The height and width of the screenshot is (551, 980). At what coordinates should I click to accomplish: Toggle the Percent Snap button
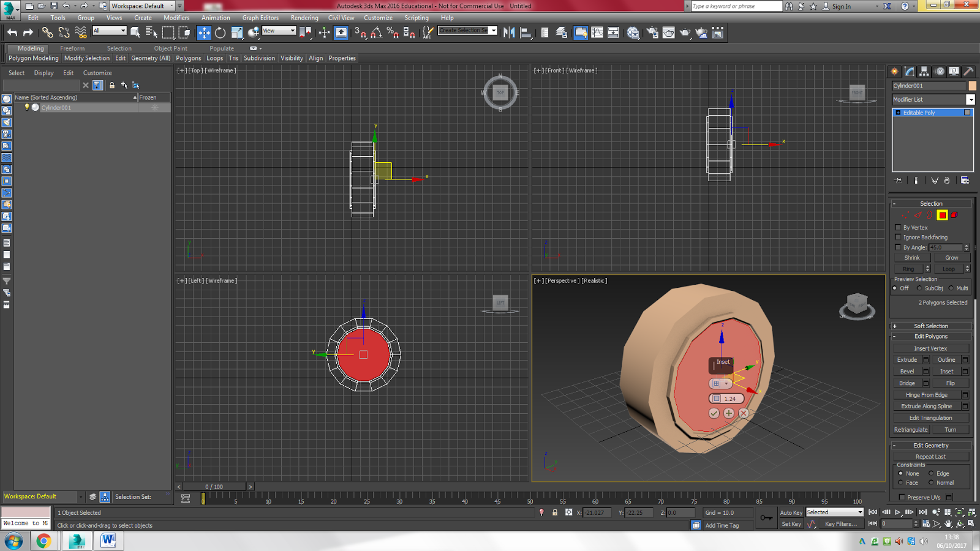click(x=393, y=32)
